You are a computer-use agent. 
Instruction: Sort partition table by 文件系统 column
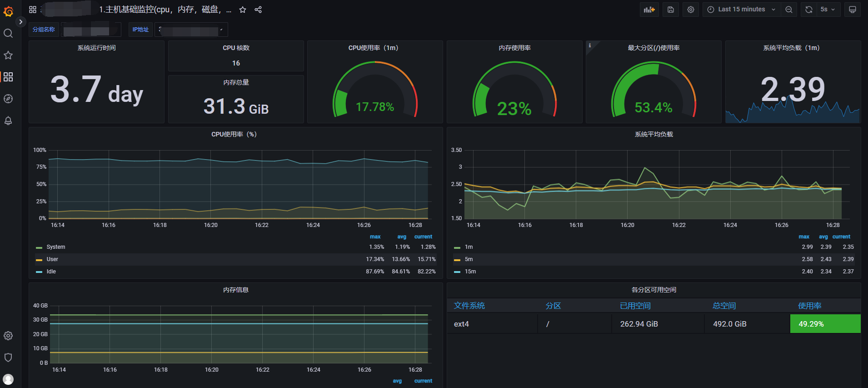[469, 306]
